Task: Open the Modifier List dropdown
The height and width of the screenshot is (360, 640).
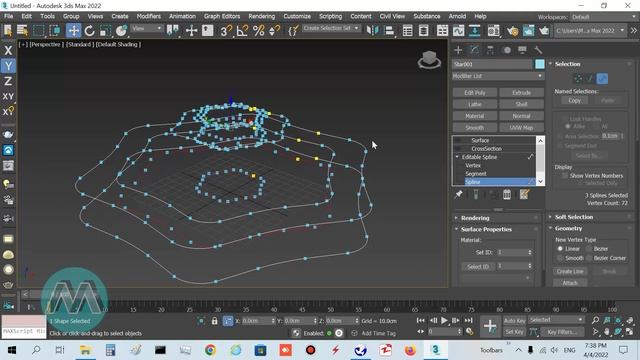Action: [498, 76]
